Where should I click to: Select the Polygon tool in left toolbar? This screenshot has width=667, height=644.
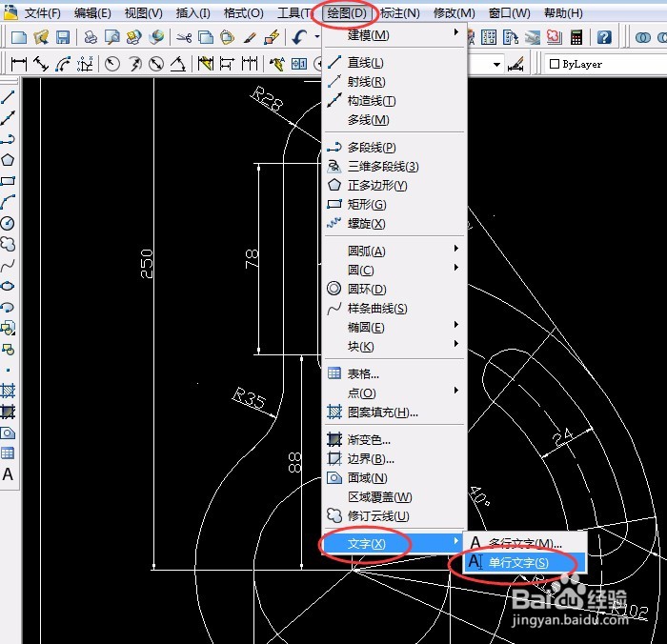pyautogui.click(x=8, y=160)
